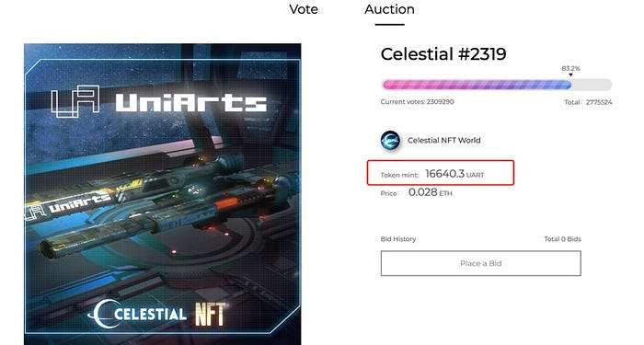Image resolution: width=644 pixels, height=345 pixels.
Task: Click the 83.2% percentage label
Action: (570, 68)
